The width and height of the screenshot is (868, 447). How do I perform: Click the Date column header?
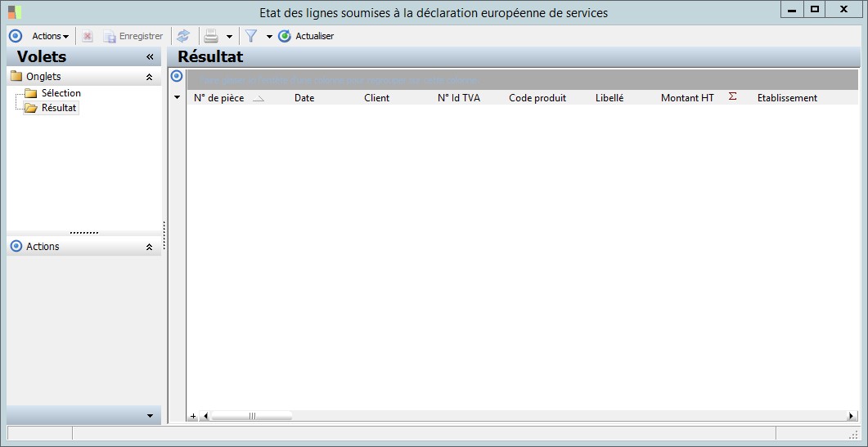pyautogui.click(x=304, y=98)
